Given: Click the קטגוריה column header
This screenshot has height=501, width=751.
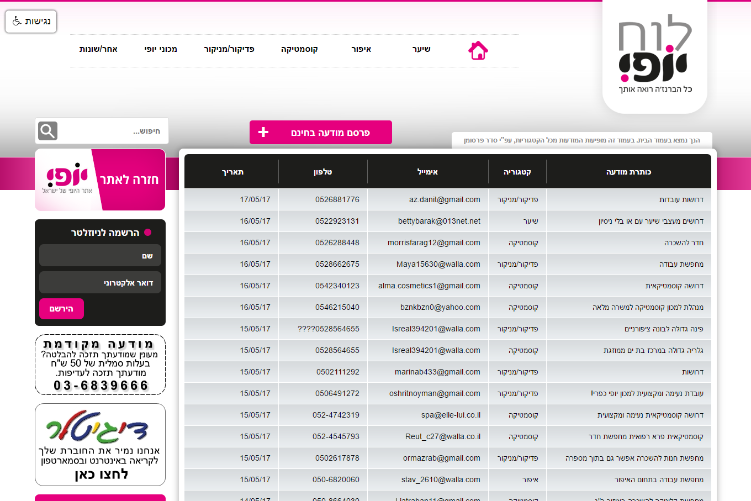Looking at the screenshot, I should [517, 172].
